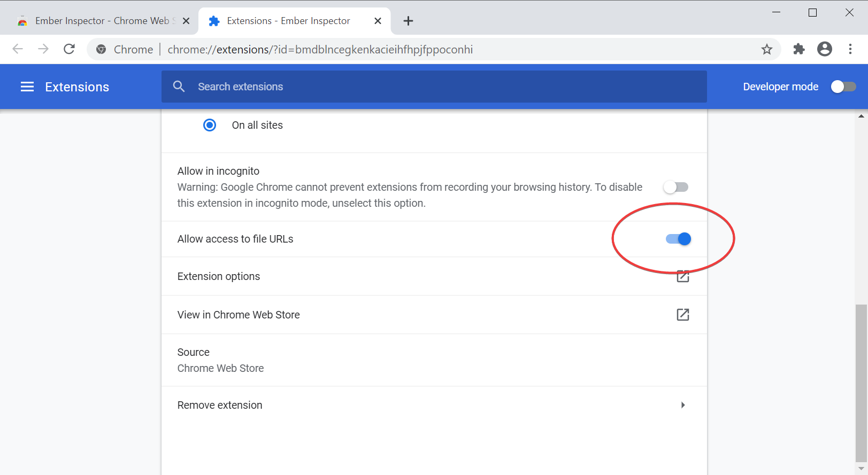Expand the Remove extension arrow
This screenshot has height=475, width=868.
click(682, 405)
